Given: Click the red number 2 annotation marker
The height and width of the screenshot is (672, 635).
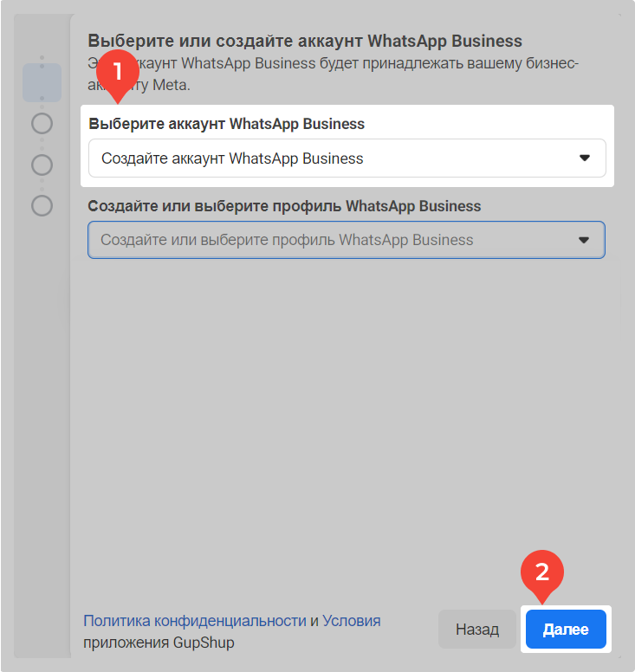Looking at the screenshot, I should tap(541, 572).
